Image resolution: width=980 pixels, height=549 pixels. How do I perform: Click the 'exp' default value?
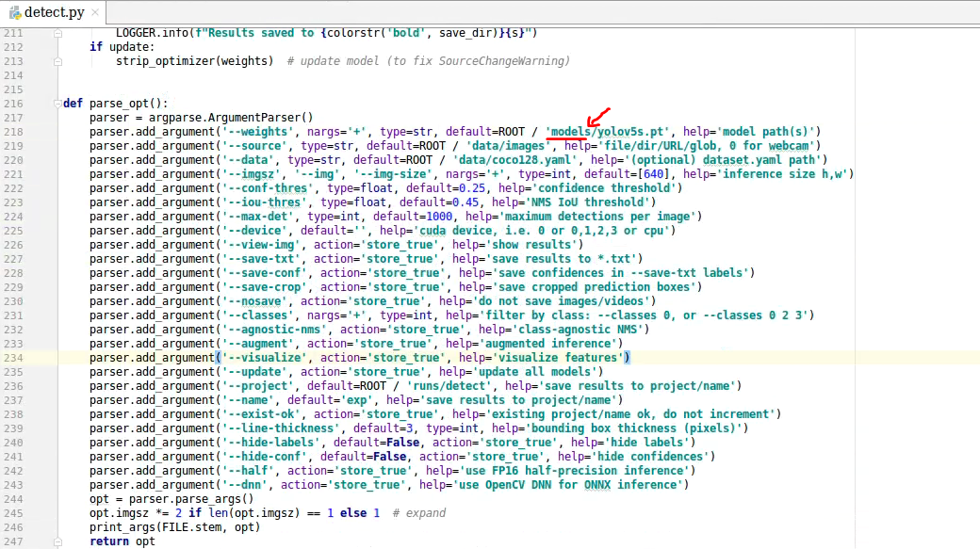click(356, 399)
